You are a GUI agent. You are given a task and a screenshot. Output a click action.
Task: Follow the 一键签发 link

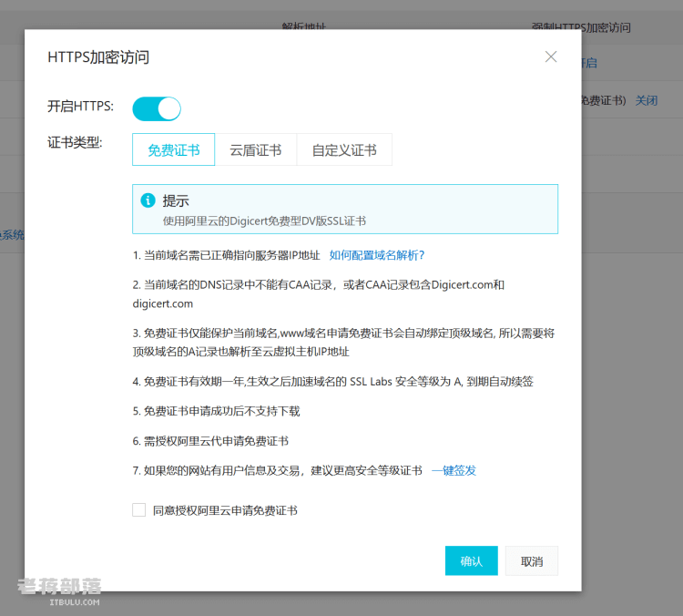454,471
